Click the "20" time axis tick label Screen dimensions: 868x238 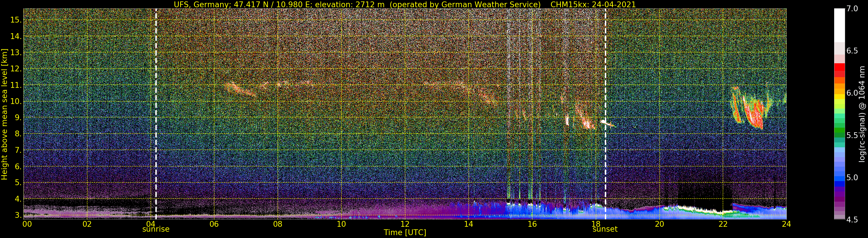click(659, 224)
